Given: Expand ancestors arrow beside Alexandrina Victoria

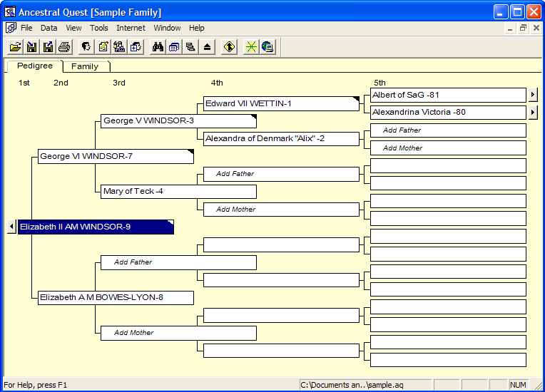Looking at the screenshot, I should (x=532, y=112).
